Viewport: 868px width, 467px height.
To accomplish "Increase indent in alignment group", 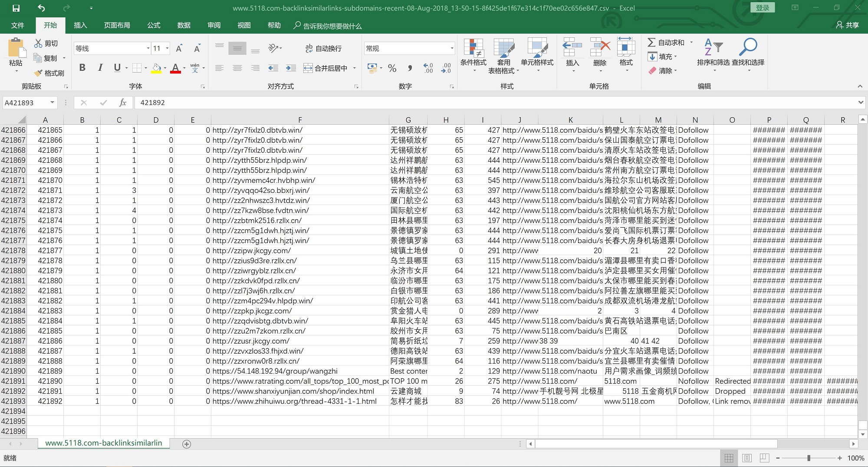I will (x=291, y=68).
